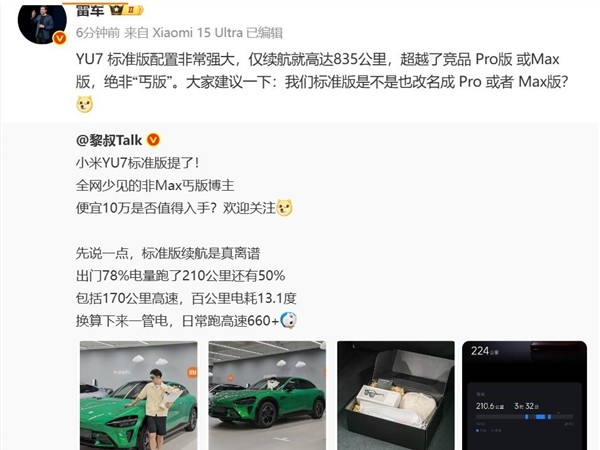
Task: Click the main post text about 835公里
Action: click(321, 71)
